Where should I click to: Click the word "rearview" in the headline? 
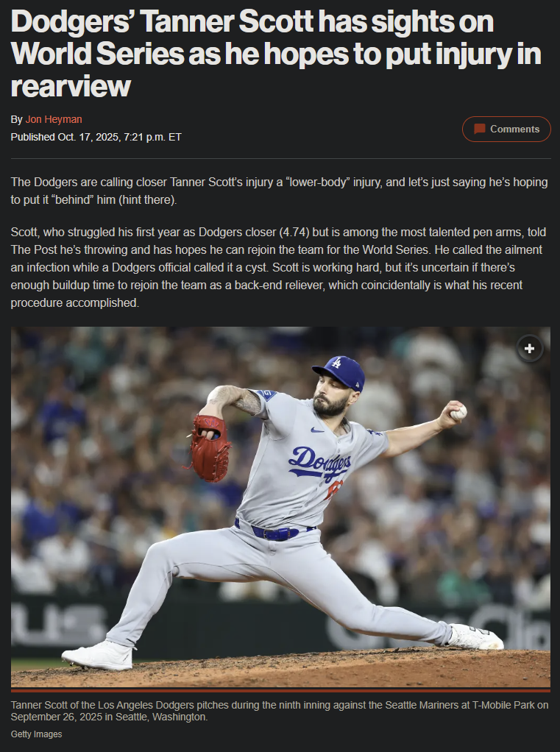coord(71,86)
